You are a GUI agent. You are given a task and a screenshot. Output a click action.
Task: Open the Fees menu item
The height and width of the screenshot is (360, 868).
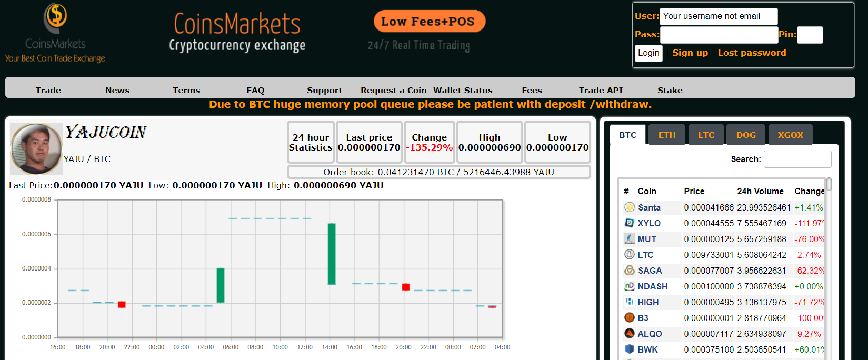point(532,90)
